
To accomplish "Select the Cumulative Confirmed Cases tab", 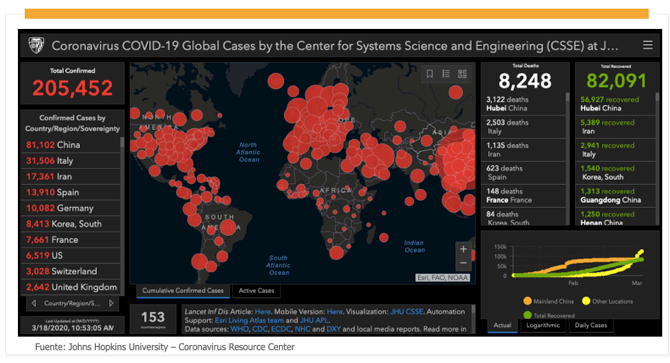I will click(183, 290).
